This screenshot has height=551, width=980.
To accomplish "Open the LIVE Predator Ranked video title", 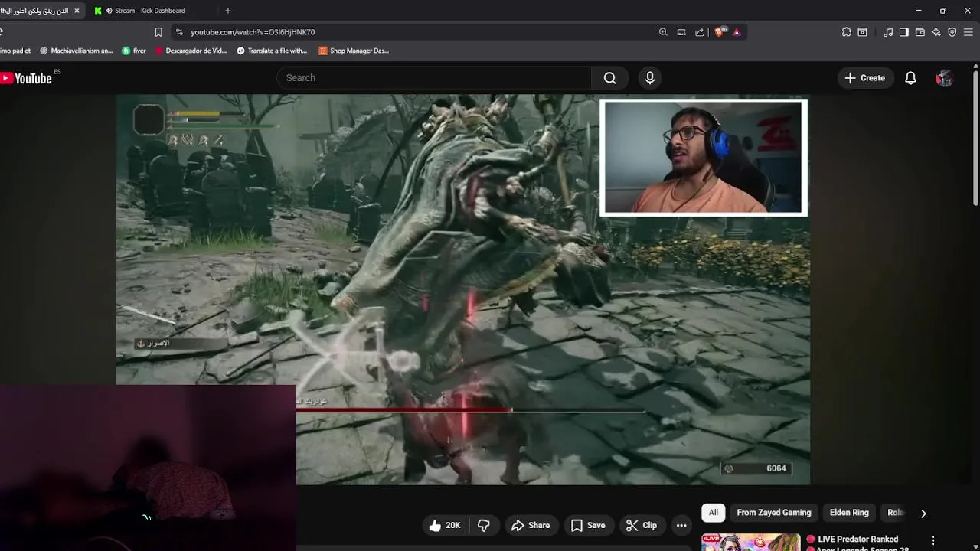I will 857,543.
